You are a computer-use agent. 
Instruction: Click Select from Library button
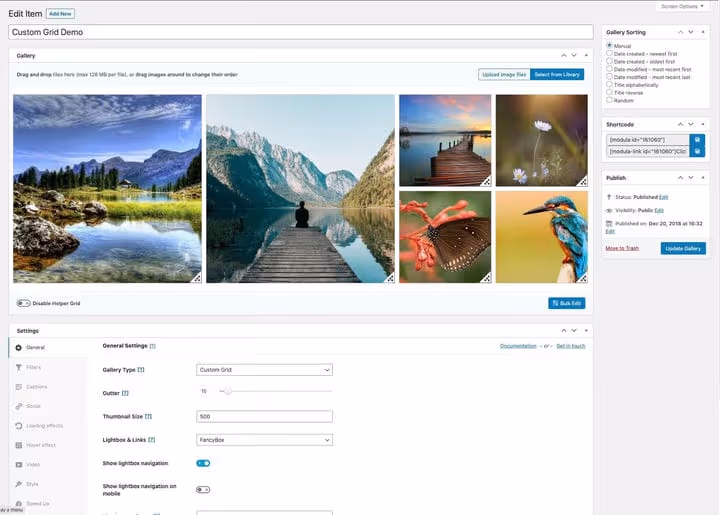pyautogui.click(x=557, y=74)
